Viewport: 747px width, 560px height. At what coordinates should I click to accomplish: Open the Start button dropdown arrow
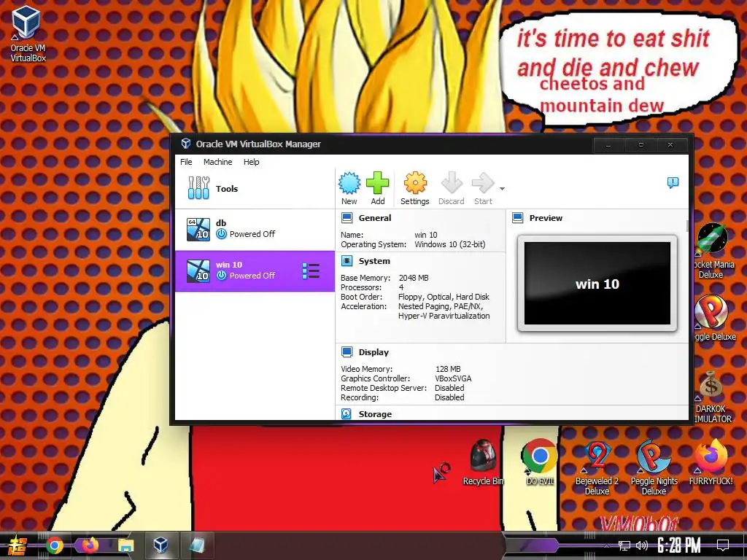point(502,189)
